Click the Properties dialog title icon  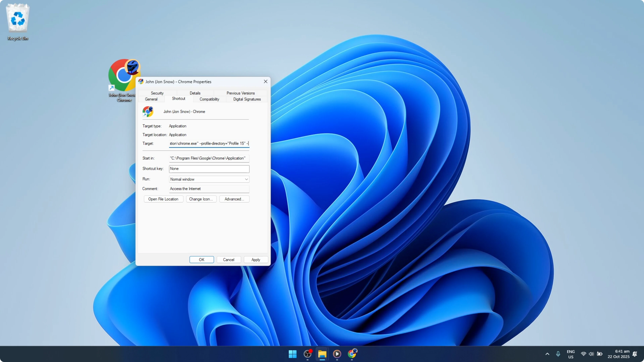pyautogui.click(x=141, y=81)
